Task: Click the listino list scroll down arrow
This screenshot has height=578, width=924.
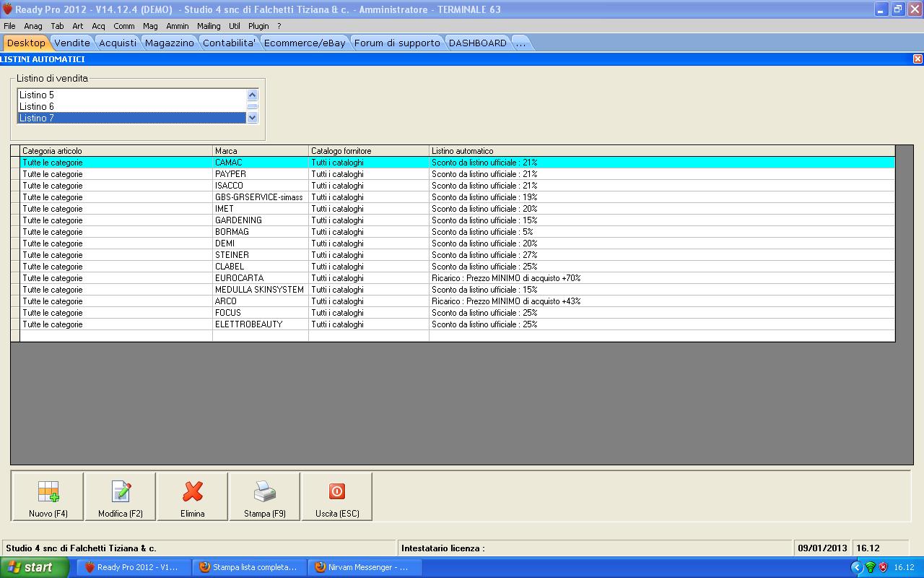Action: [252, 117]
